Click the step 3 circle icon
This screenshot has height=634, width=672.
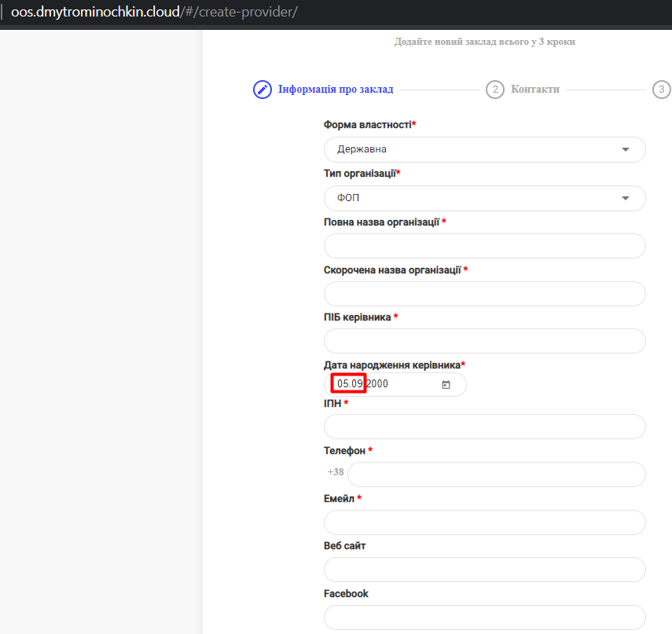click(662, 90)
